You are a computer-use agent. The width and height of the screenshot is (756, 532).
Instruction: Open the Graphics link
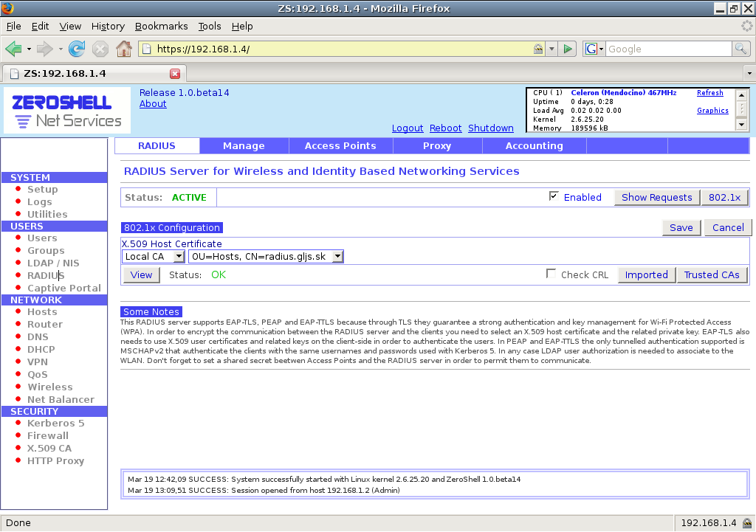(x=712, y=111)
